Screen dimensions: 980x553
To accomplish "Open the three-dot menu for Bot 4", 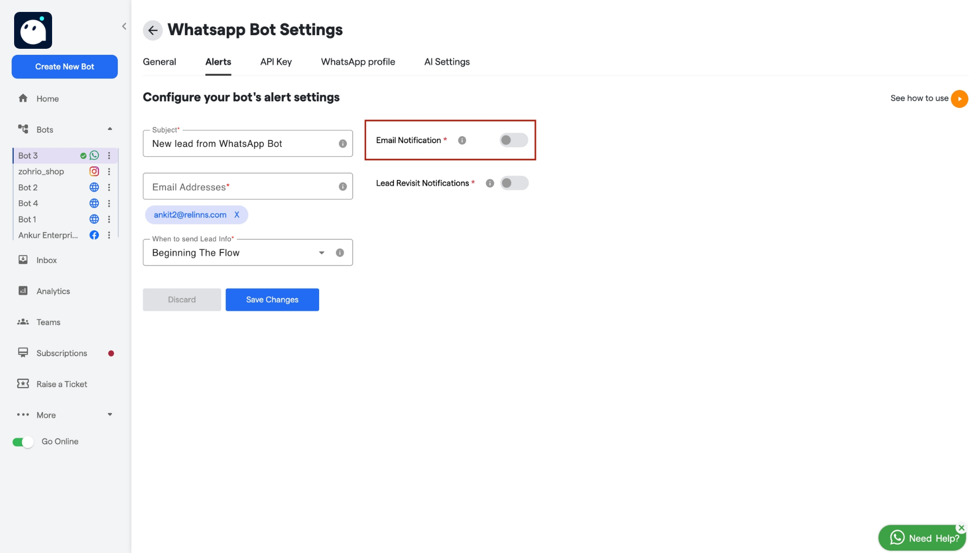I will [x=109, y=203].
